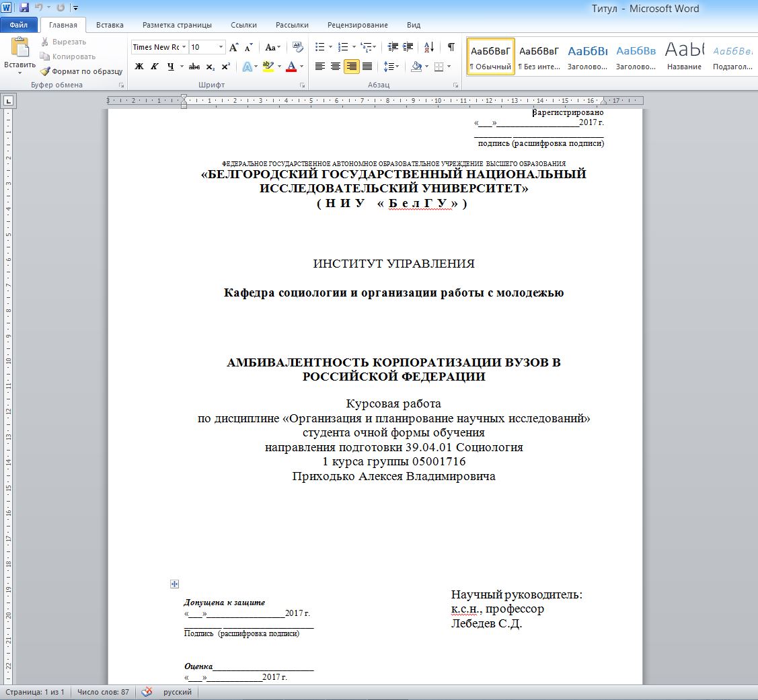Click the multilevel list icon

[x=366, y=47]
